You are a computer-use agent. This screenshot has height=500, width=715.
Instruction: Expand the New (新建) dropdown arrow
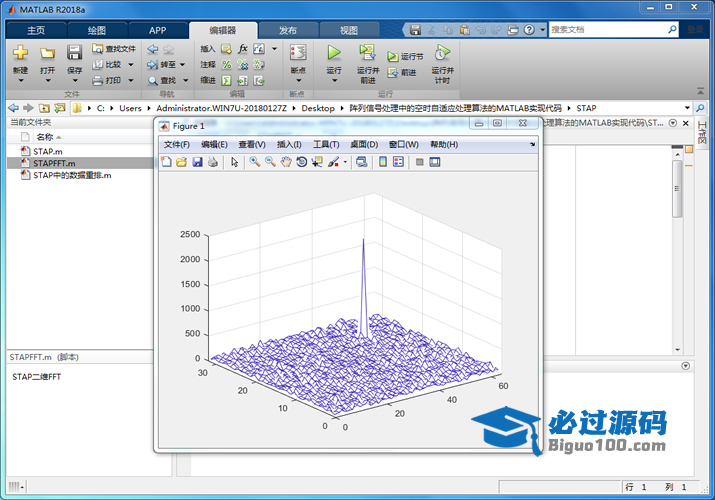point(21,81)
